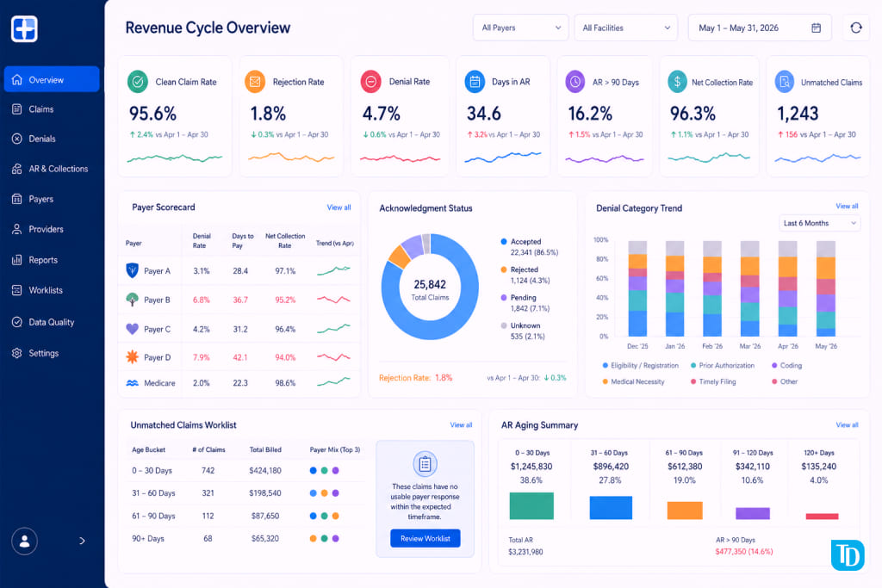Toggle Medical Necessity legend entry
Viewport: 882px width, 588px height.
(633, 381)
